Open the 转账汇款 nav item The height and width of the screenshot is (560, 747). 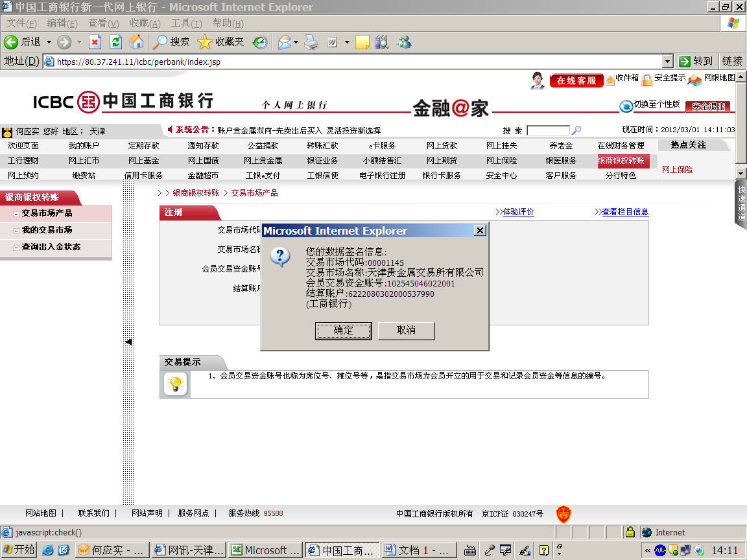pyautogui.click(x=322, y=146)
